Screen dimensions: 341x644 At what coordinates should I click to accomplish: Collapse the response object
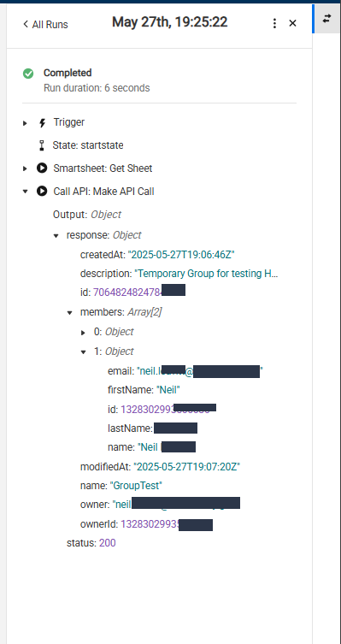[x=56, y=235]
